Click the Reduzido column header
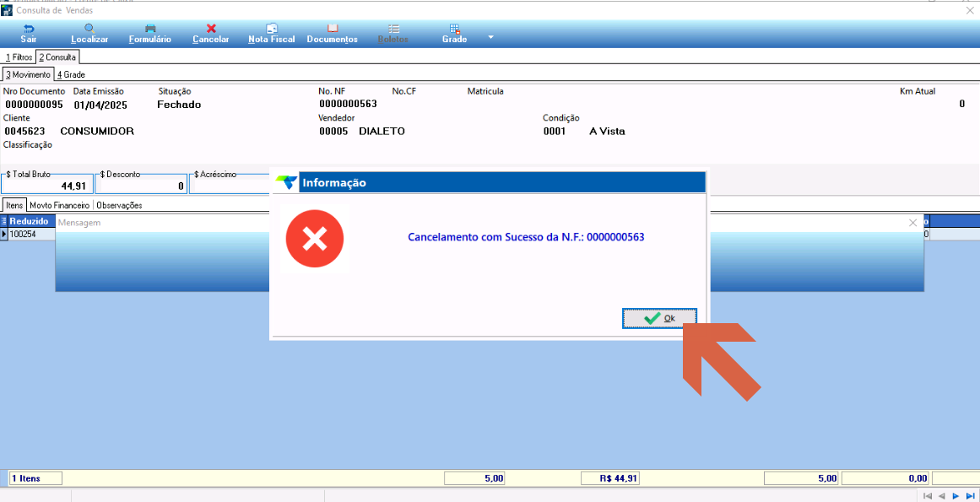Image resolution: width=980 pixels, height=502 pixels. (x=32, y=221)
